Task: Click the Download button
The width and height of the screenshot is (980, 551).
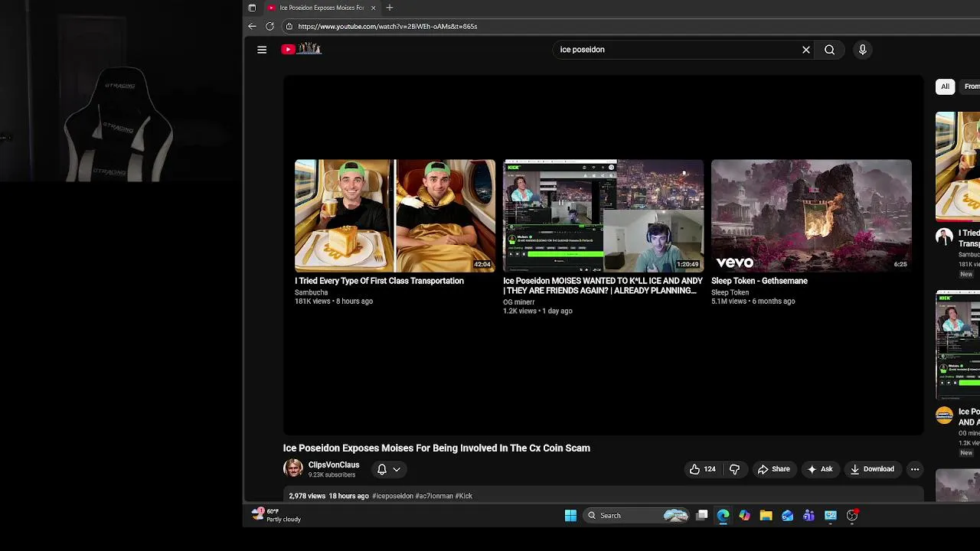Action: [872, 469]
